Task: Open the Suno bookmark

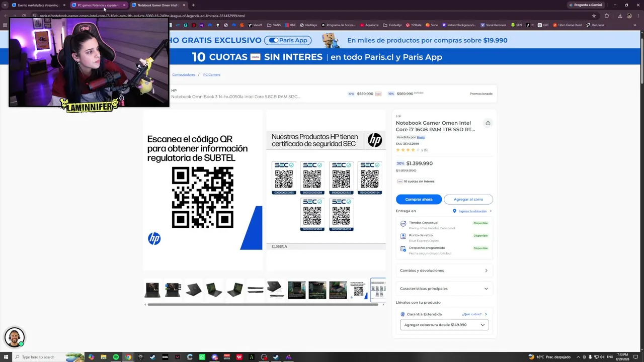Action: coord(432,25)
